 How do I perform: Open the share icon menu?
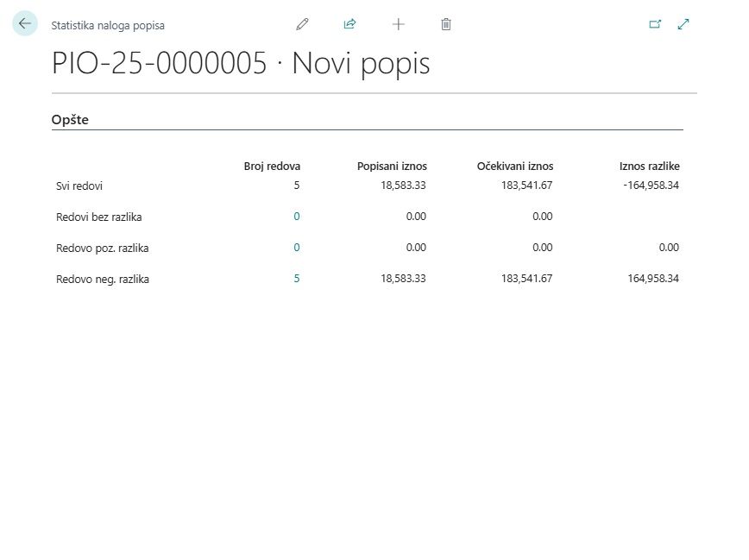(349, 24)
